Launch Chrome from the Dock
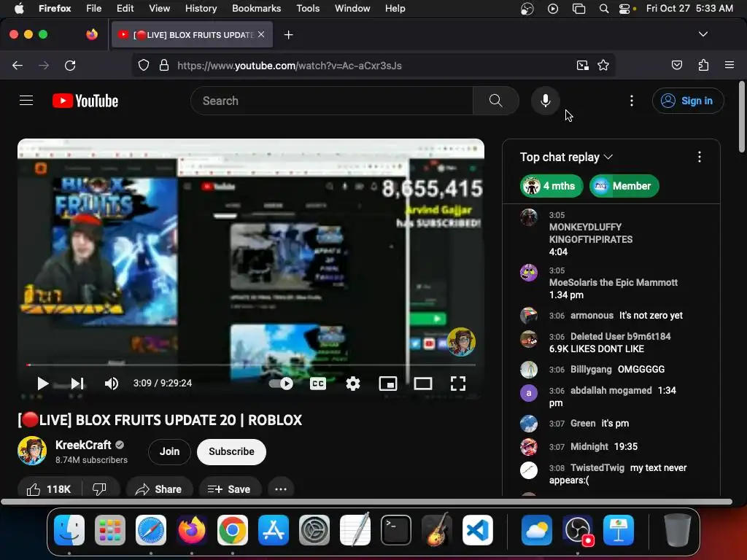The image size is (747, 560). 233,530
